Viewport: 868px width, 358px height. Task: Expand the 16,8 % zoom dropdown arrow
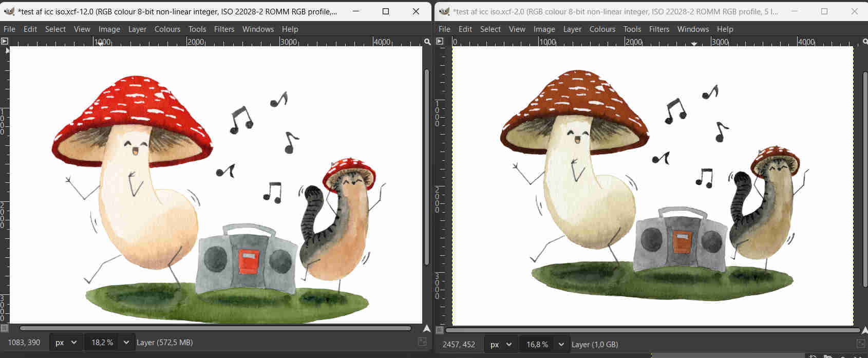561,344
